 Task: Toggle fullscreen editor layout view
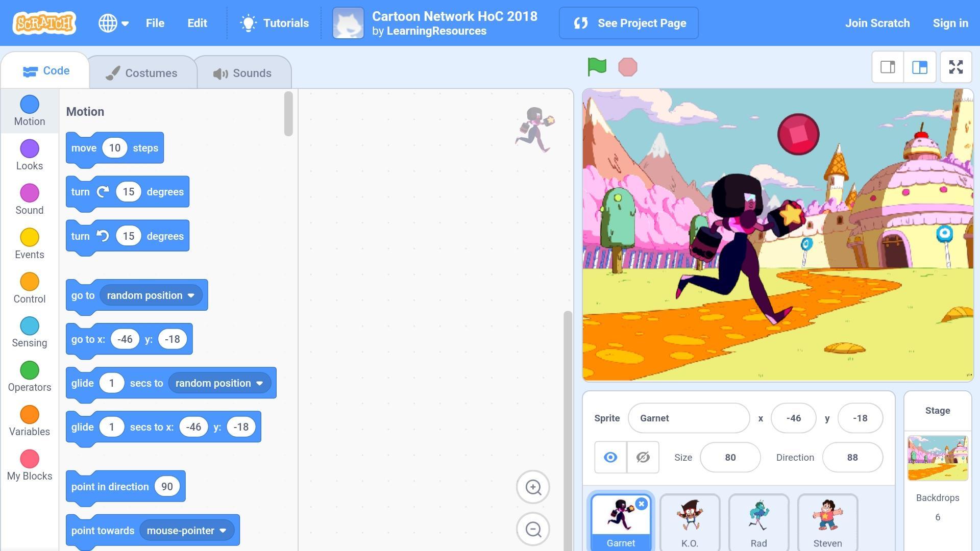click(x=957, y=67)
